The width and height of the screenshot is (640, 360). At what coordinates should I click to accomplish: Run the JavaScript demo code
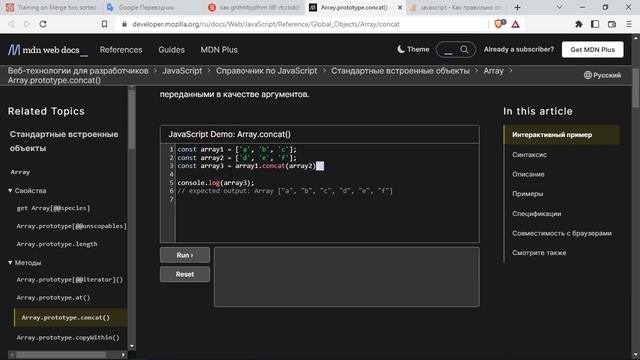(x=185, y=255)
